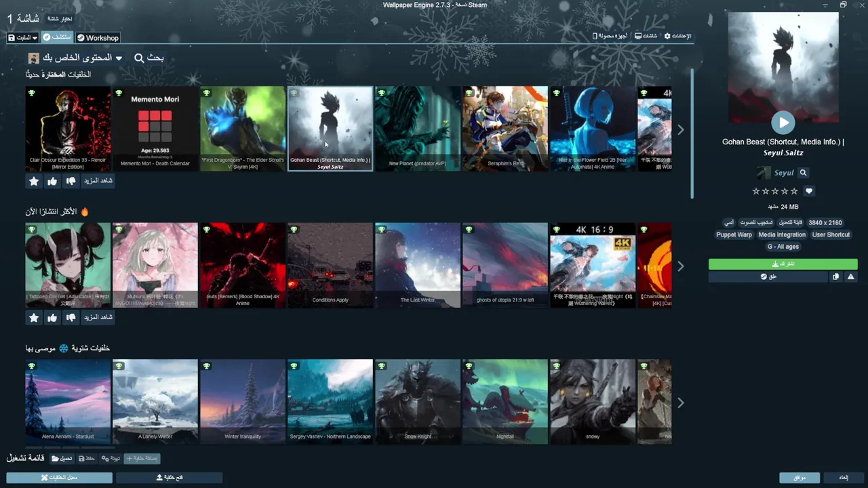Viewport: 868px width, 488px height.
Task: Search for author Seyul's wallpapers
Action: 804,173
